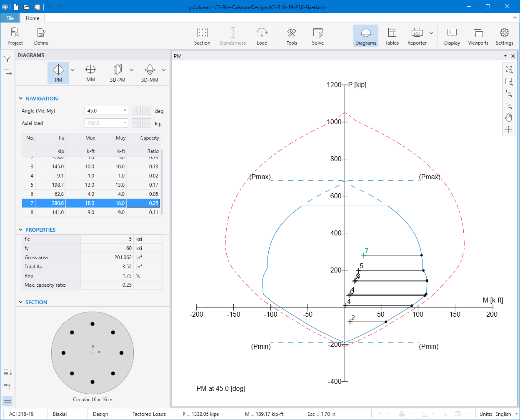This screenshot has height=420, width=520.
Task: Select load row 6 with Pu 62.8
Action: point(91,194)
